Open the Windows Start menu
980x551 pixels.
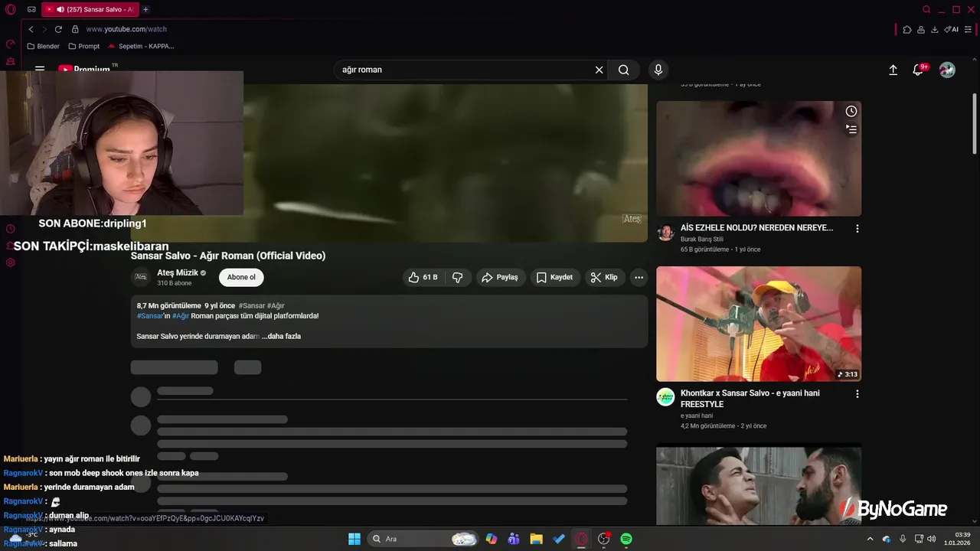coord(354,539)
